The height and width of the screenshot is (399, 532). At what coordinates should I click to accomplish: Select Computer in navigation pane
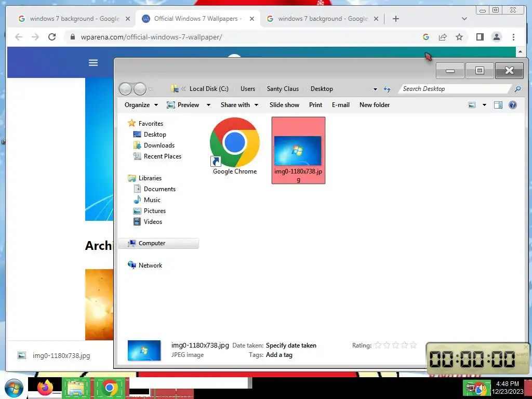click(158, 243)
